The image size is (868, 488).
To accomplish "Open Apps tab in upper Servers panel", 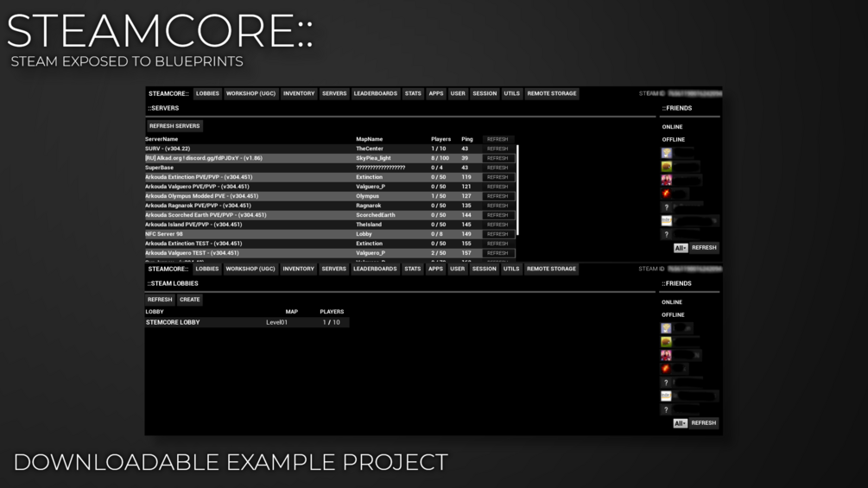I will click(436, 93).
